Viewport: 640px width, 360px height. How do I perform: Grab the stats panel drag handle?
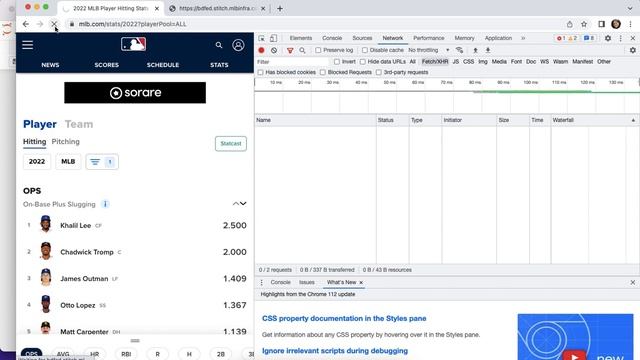(x=135, y=340)
